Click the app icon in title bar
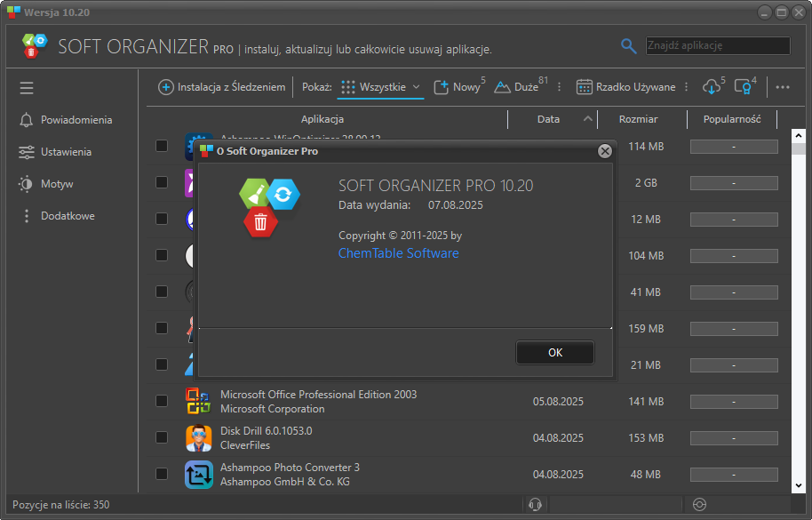812x520 pixels. click(14, 12)
